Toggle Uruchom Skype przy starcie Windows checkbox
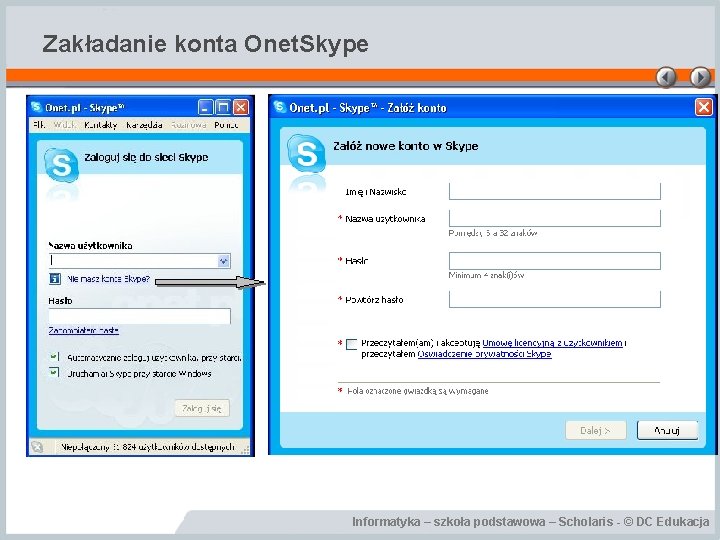The image size is (720, 540). (54, 372)
